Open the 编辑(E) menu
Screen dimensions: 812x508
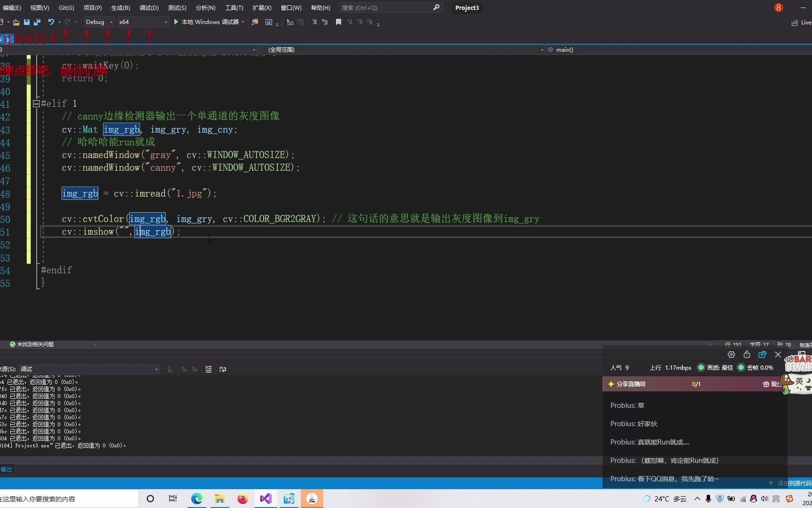pyautogui.click(x=11, y=8)
